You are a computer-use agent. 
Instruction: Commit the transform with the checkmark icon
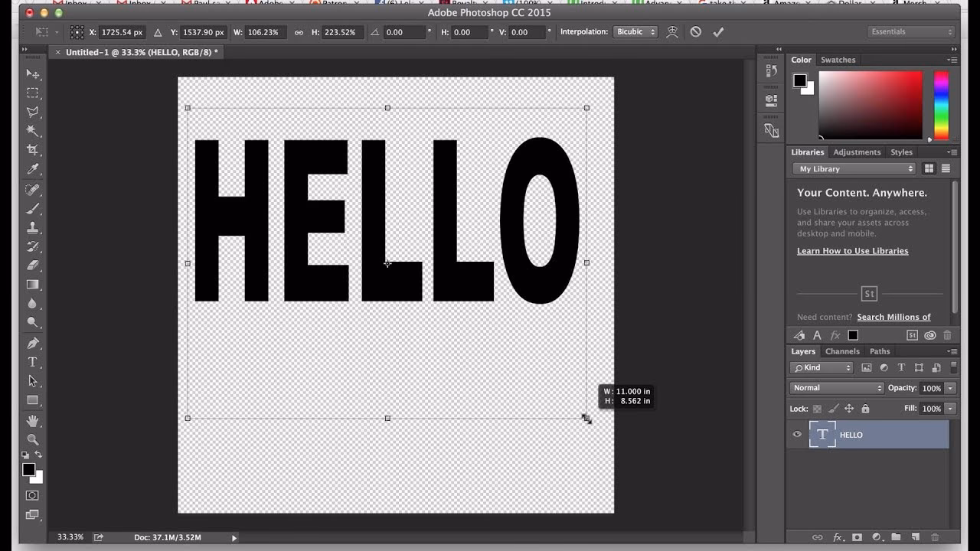717,32
